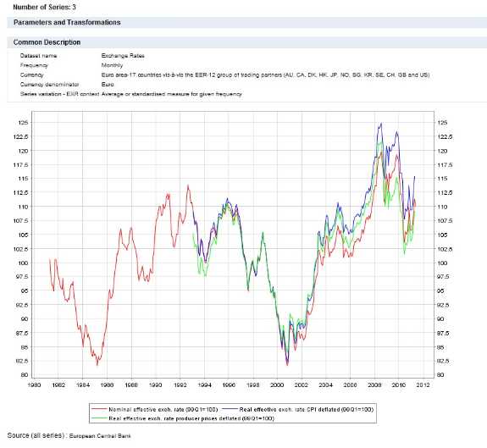Screen dimensions: 487x448
Task: Click the 80 label on left y-axis
Action: click(x=25, y=374)
